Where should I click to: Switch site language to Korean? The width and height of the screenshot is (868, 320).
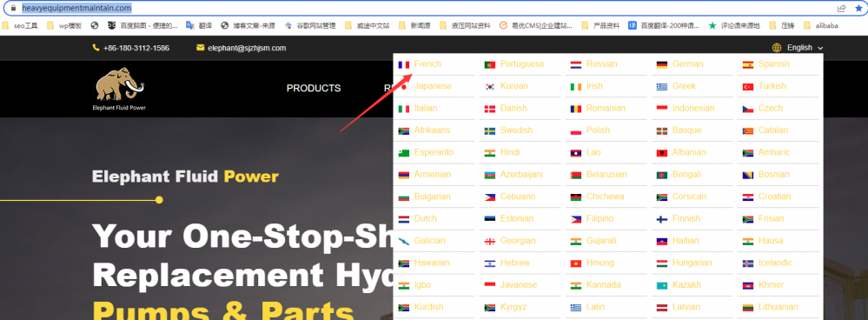click(514, 86)
